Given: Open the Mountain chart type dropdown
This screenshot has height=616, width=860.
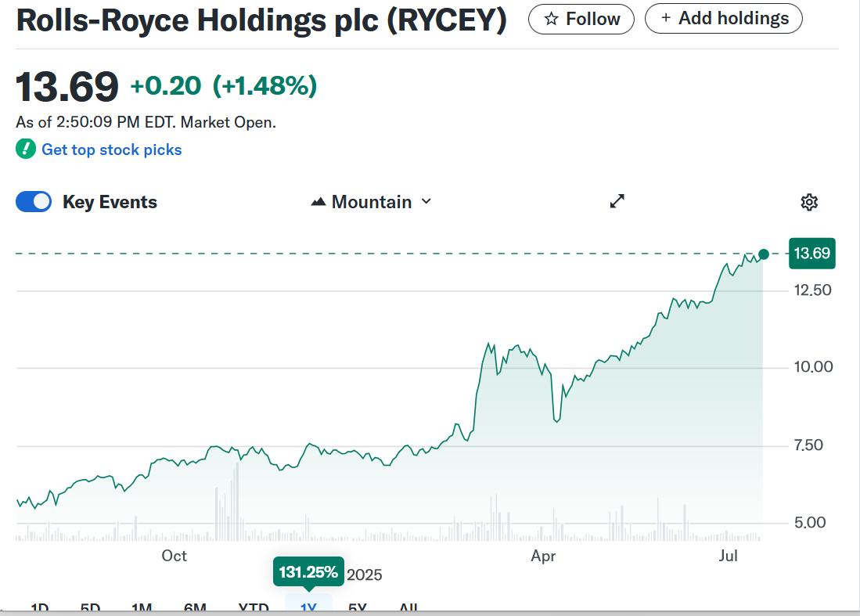Looking at the screenshot, I should point(372,202).
